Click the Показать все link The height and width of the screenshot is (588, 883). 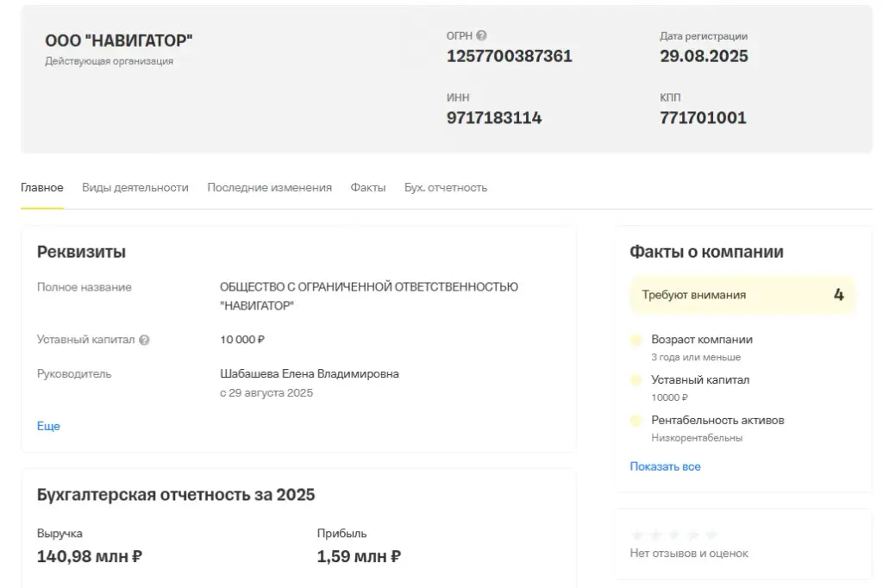[x=665, y=466]
